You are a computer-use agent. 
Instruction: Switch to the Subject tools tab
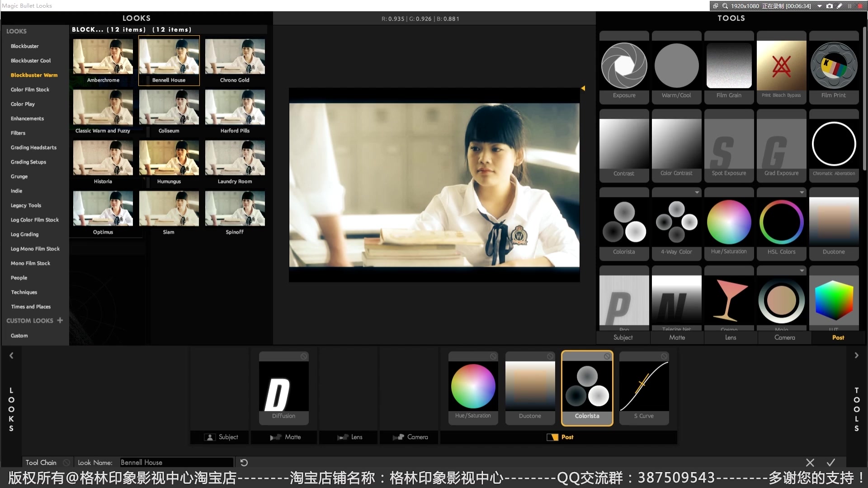coord(623,338)
